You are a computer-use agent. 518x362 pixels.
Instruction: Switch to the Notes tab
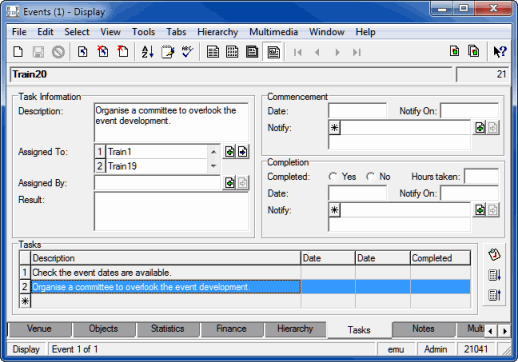423,329
